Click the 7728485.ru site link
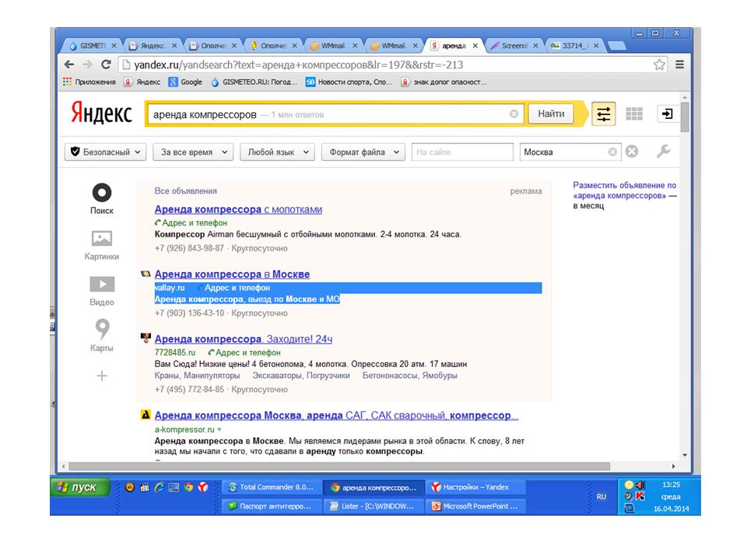747x560 pixels. [175, 352]
